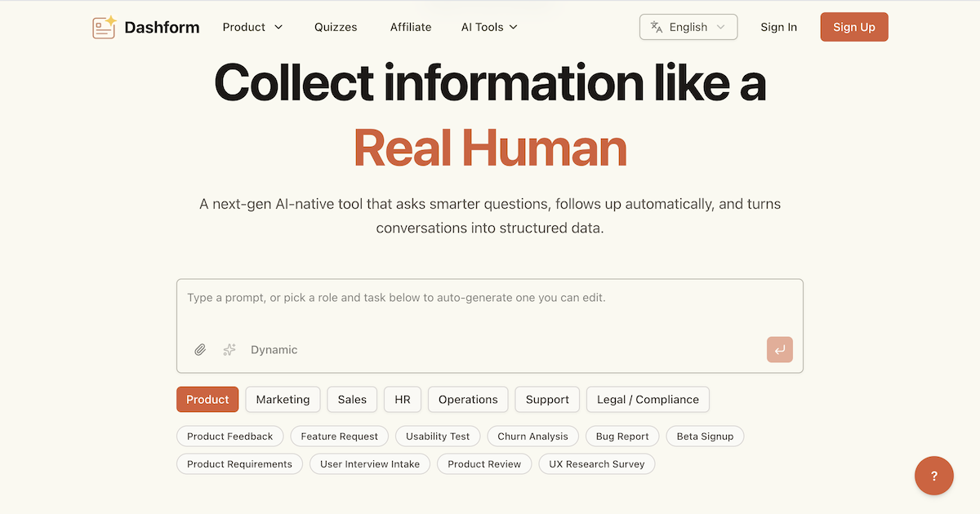
Task: Open the Quizzes page
Action: pos(335,27)
